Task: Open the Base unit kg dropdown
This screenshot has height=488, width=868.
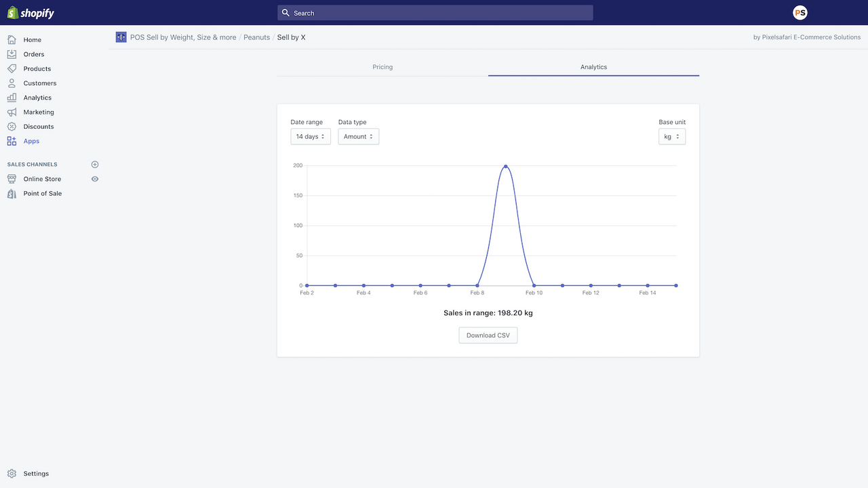Action: click(672, 136)
